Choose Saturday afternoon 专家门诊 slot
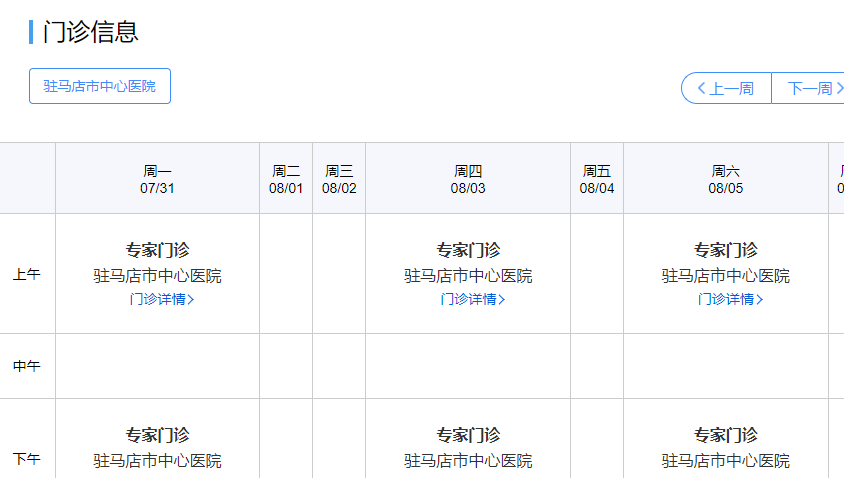This screenshot has height=478, width=844. 726,435
